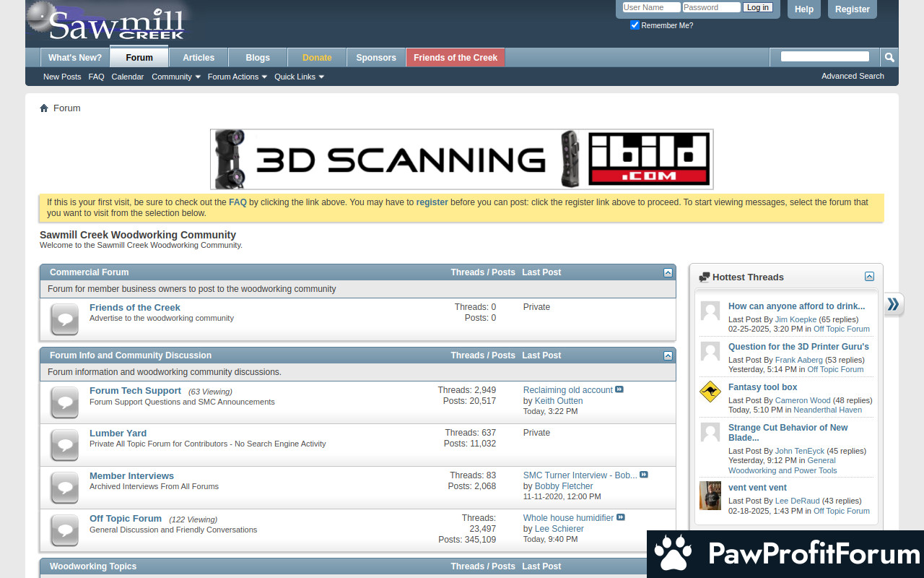Click the search magnifier icon
The width and height of the screenshot is (924, 578).
click(x=889, y=57)
